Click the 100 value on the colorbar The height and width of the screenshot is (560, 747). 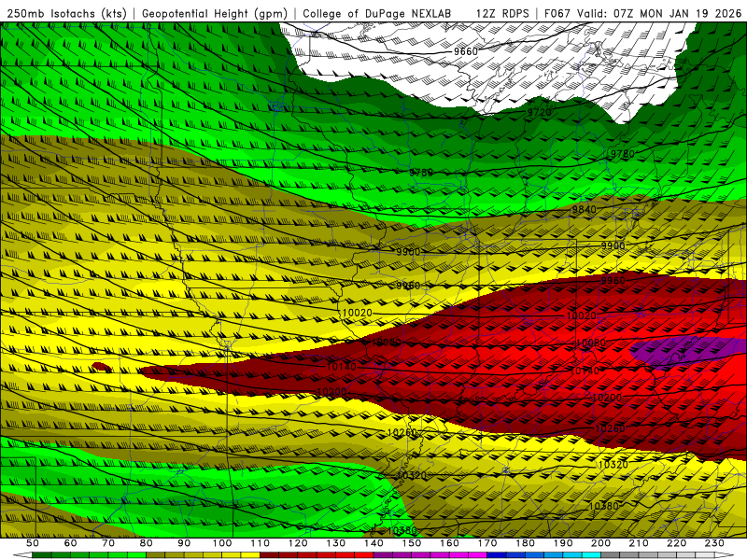pos(222,543)
